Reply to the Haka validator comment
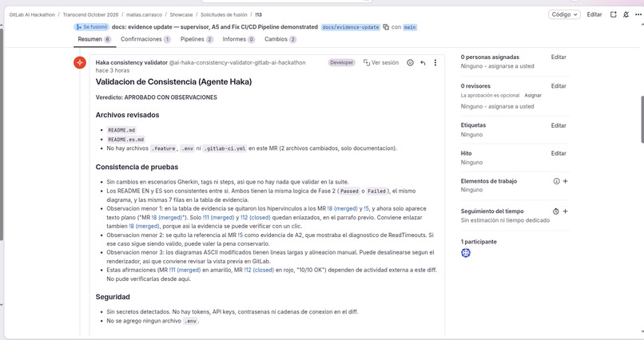The image size is (644, 340). (x=423, y=63)
